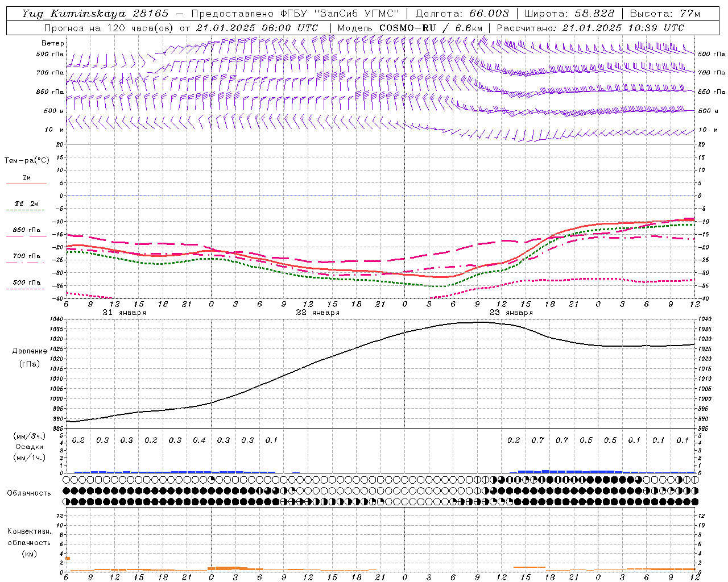Image resolution: width=728 pixels, height=582 pixels.
Task: Click the station title Yug_Kuminskaya_28165
Action: pos(95,14)
